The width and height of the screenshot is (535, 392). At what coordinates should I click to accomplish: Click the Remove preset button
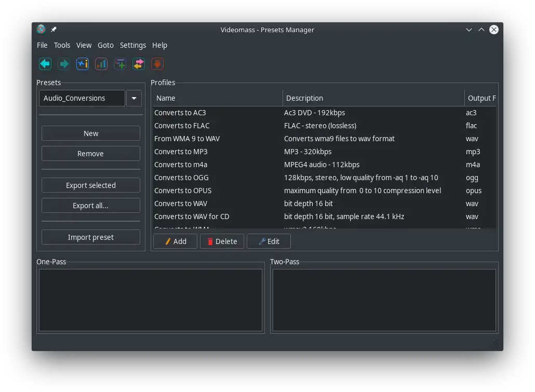[x=91, y=154]
